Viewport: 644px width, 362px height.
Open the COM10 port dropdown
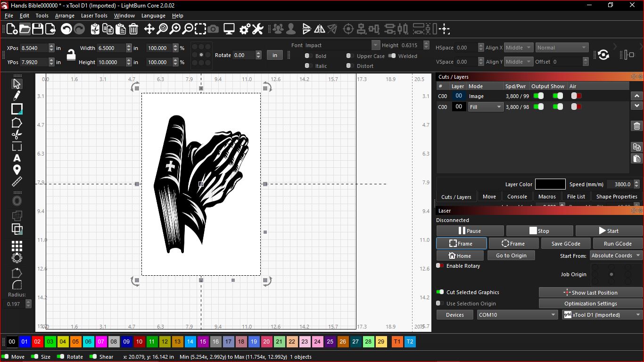coord(517,315)
